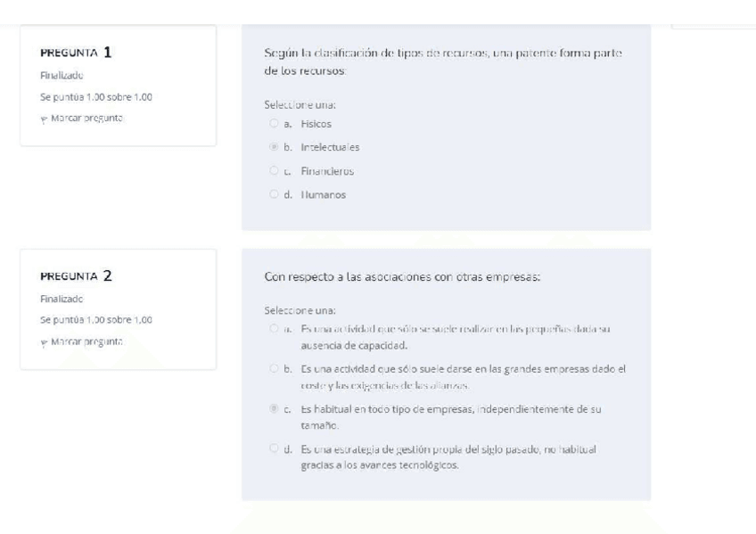The image size is (756, 534).
Task: Click the flag icon for Pregunta 1
Action: click(45, 119)
